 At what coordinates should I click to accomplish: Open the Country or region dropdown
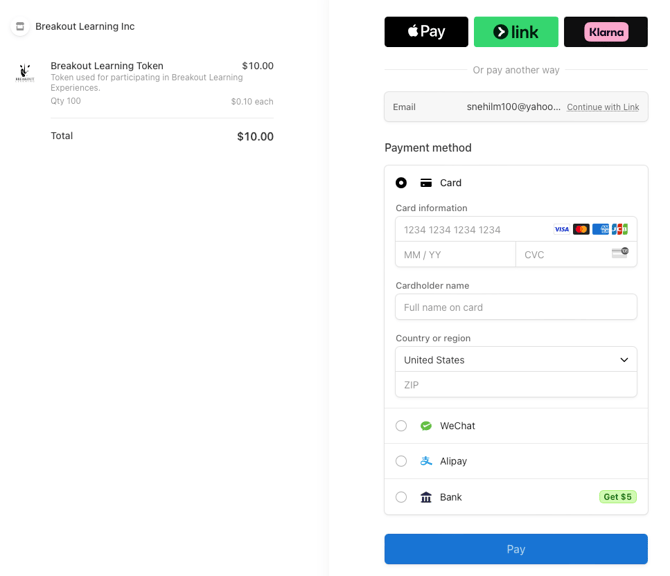coord(516,360)
